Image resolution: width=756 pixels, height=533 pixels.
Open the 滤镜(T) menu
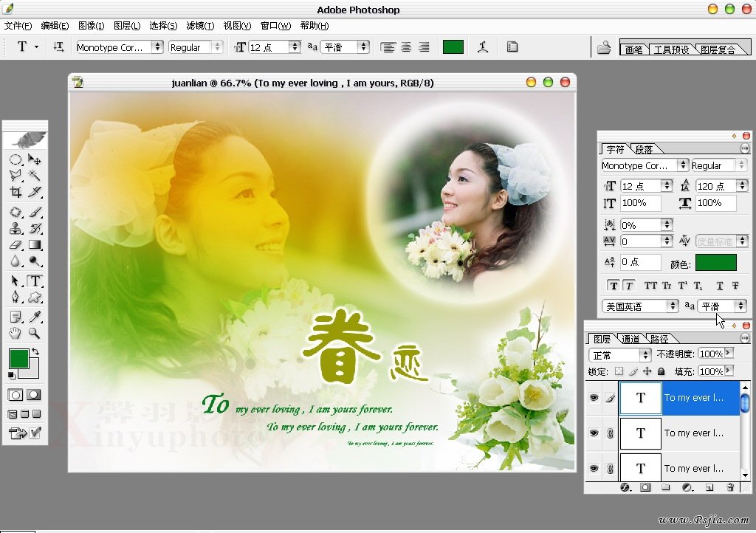tap(199, 25)
